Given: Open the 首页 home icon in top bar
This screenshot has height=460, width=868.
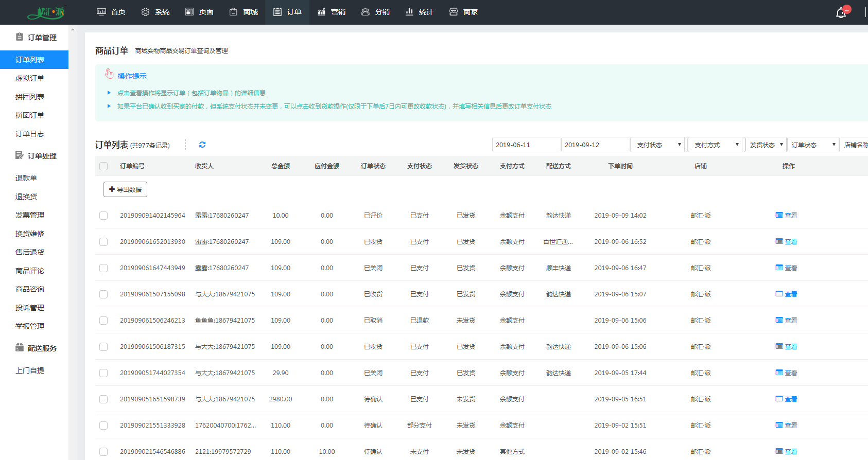Looking at the screenshot, I should (101, 12).
